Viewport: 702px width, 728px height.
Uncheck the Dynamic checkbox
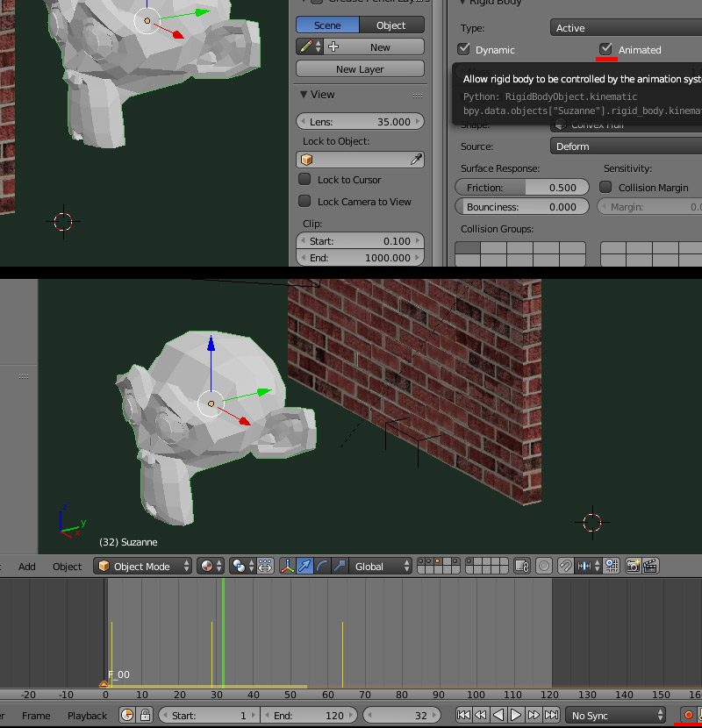click(x=463, y=49)
